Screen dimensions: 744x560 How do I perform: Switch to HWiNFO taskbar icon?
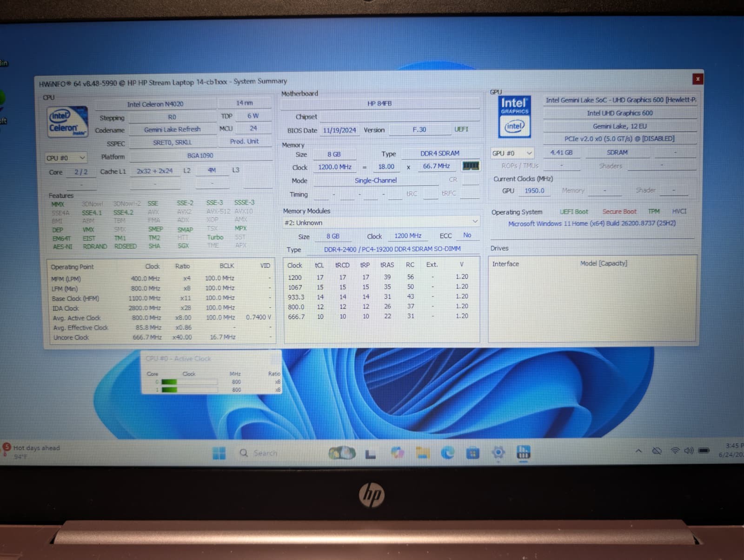[523, 452]
